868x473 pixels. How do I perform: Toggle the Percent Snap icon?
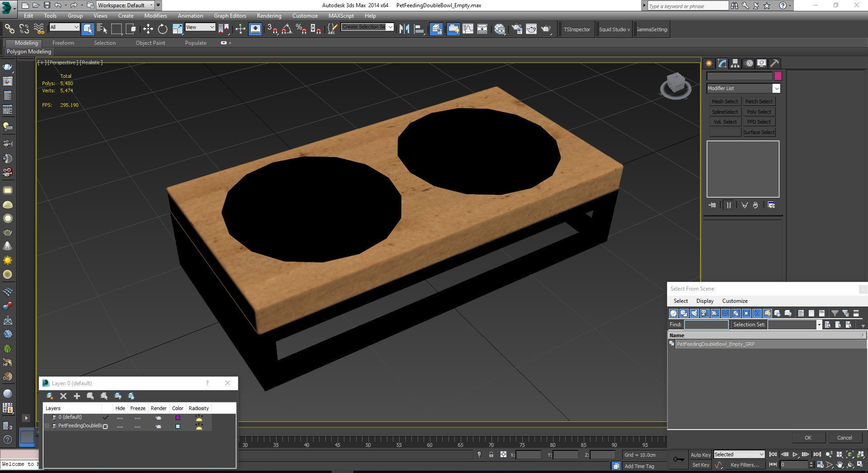point(301,29)
